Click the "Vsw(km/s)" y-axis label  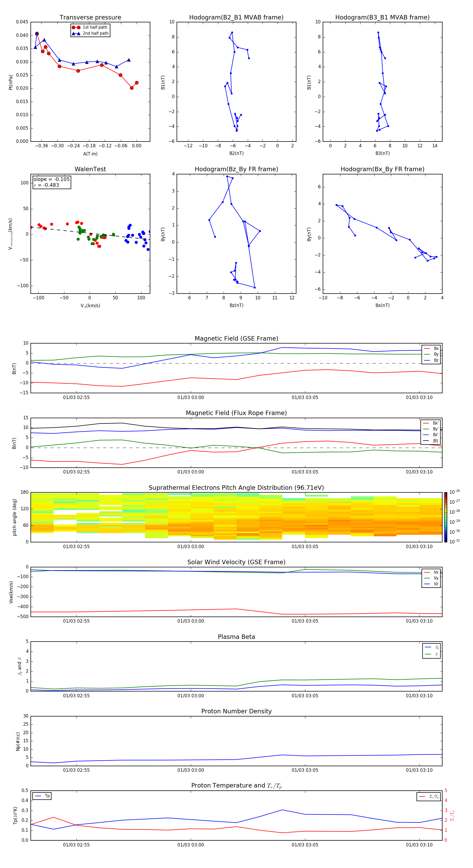coord(11,592)
